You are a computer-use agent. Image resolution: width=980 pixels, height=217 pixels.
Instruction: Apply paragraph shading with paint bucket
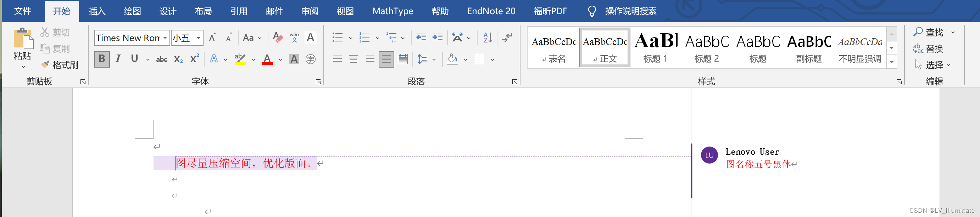coord(452,59)
